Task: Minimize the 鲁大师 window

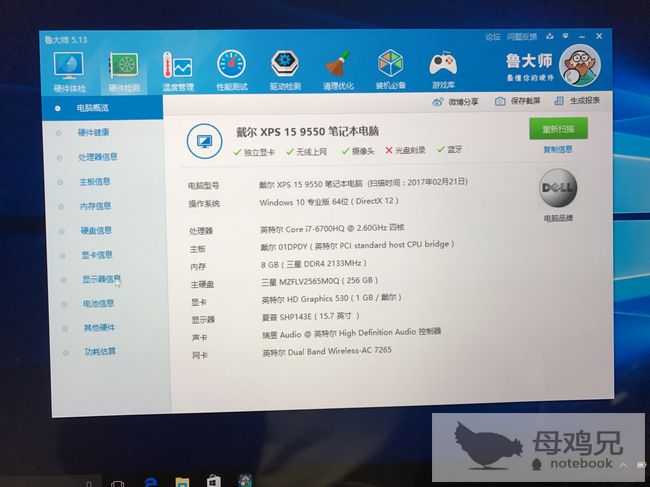Action: tap(582, 36)
